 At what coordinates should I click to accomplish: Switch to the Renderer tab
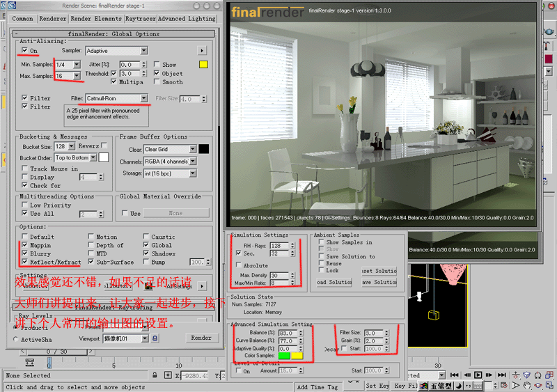point(53,19)
